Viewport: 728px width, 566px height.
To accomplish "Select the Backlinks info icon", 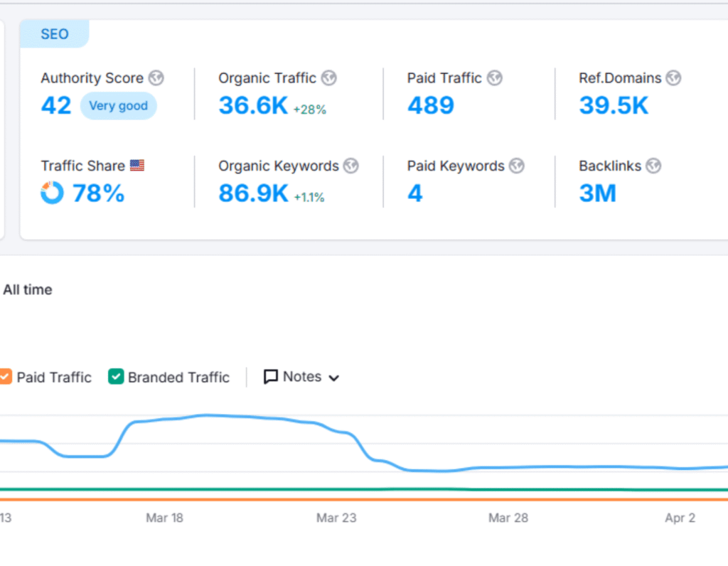I will (653, 166).
